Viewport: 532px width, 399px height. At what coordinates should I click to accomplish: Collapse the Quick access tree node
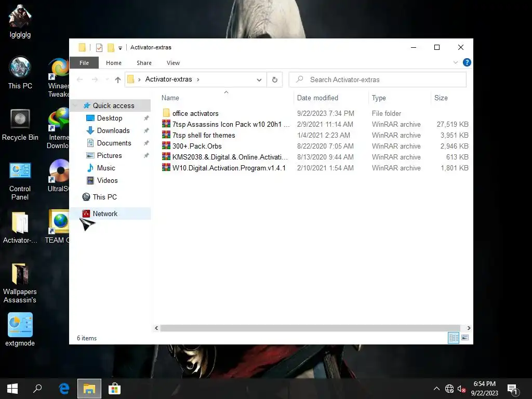pos(75,105)
